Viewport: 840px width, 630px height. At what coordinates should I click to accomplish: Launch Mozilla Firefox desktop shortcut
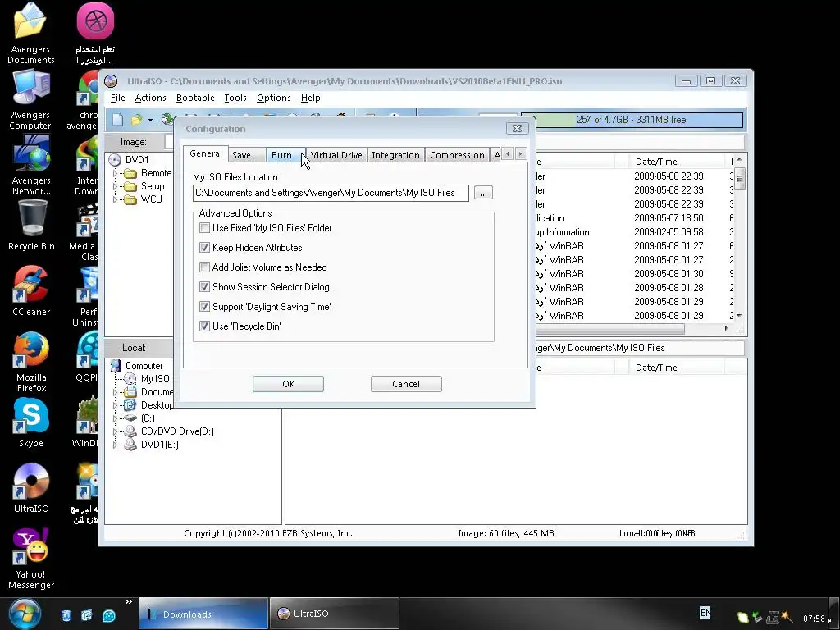tap(31, 362)
